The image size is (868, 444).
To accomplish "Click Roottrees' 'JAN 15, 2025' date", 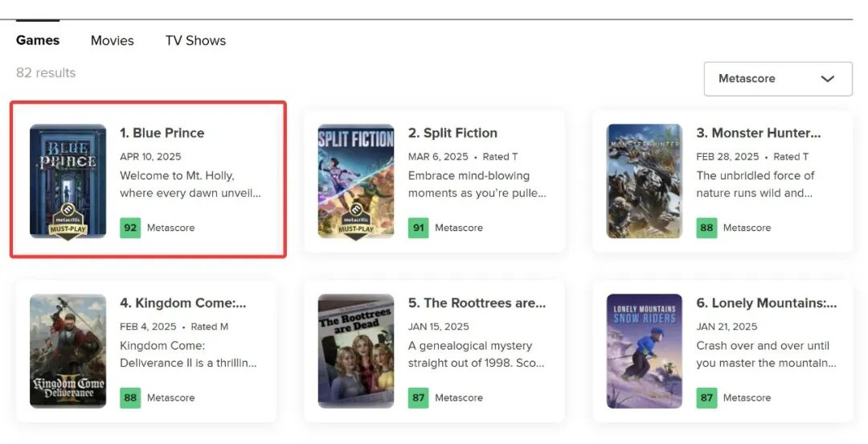I will pyautogui.click(x=439, y=327).
